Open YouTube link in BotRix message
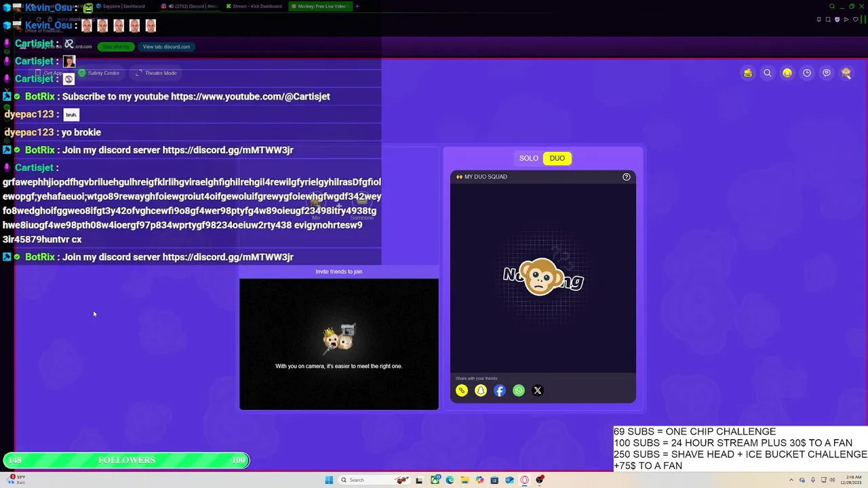Screen dimensions: 868x488 250,96
